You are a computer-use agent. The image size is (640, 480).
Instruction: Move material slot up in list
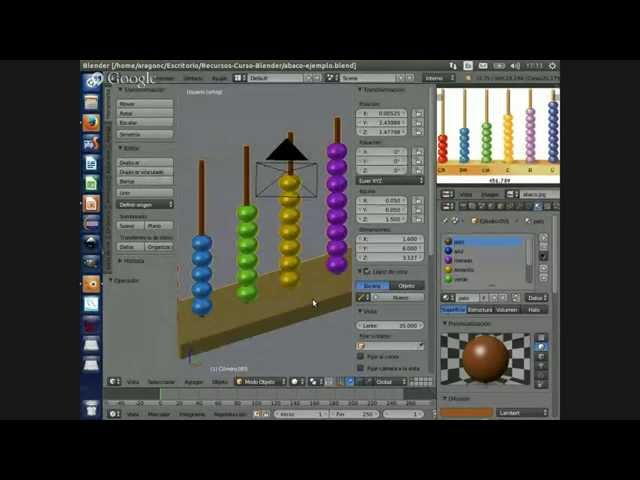[x=543, y=269]
